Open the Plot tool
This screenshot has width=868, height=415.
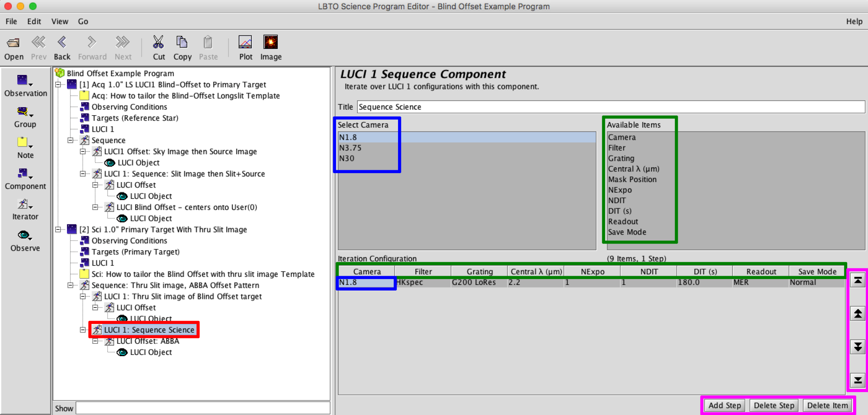tap(245, 42)
